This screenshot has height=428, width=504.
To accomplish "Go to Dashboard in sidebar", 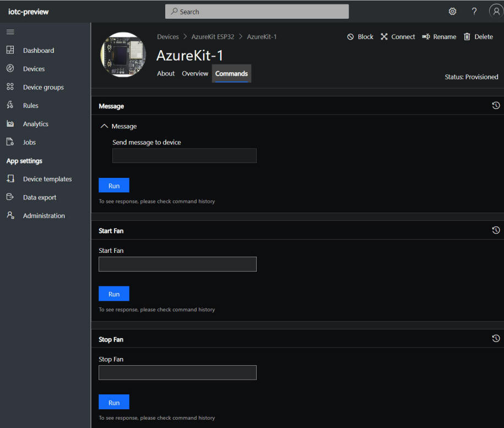I will [x=39, y=51].
